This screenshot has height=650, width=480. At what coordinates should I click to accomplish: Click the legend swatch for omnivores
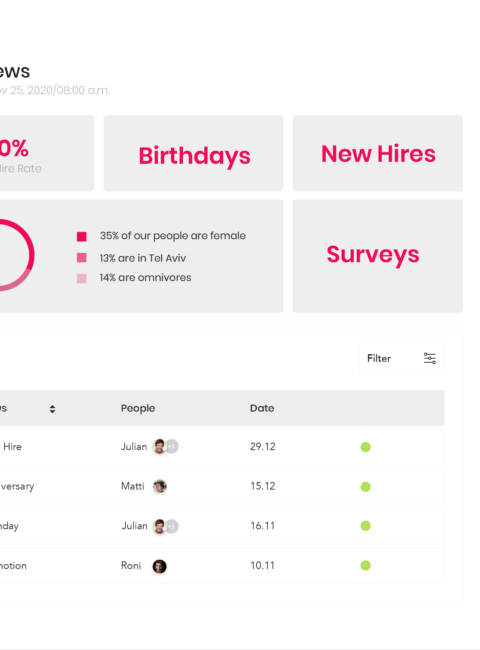click(x=82, y=279)
